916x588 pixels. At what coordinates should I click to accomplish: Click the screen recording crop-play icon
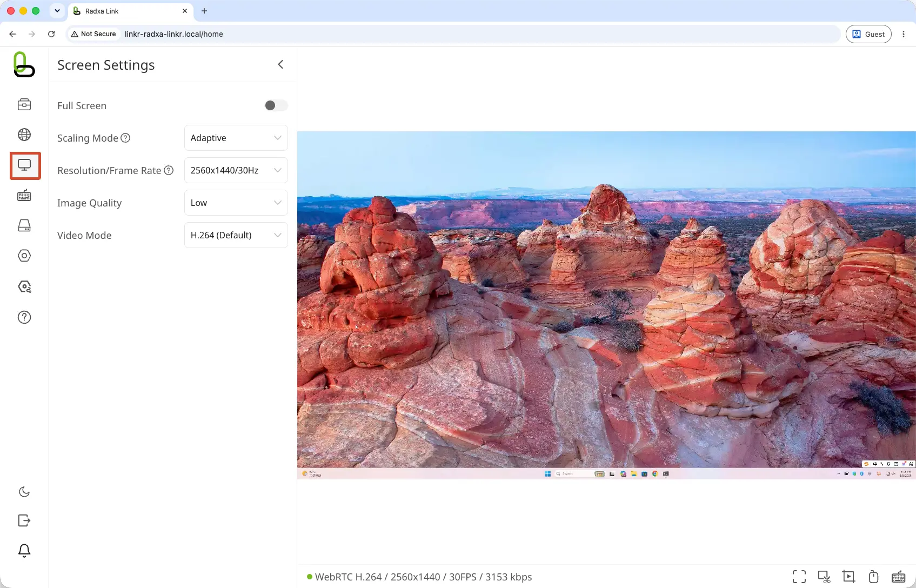tap(848, 577)
